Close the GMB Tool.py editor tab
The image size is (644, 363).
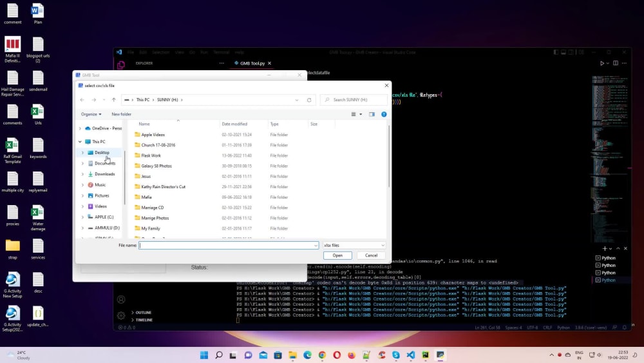coord(269,63)
